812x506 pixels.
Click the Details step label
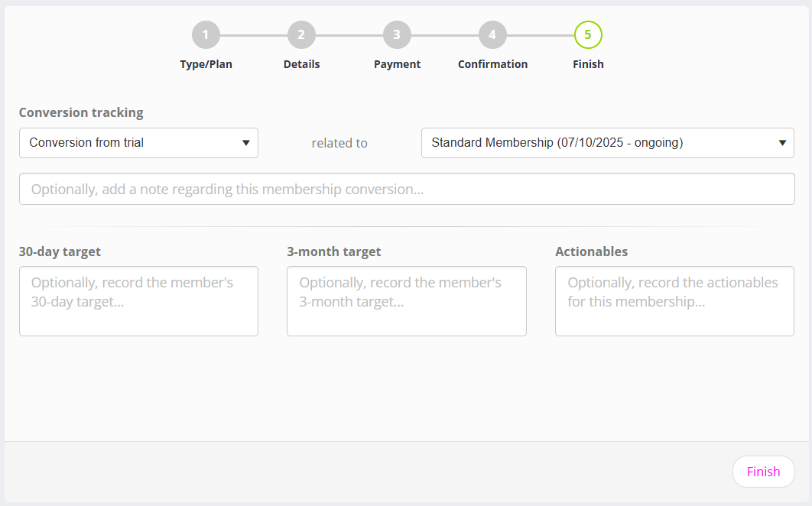click(301, 64)
